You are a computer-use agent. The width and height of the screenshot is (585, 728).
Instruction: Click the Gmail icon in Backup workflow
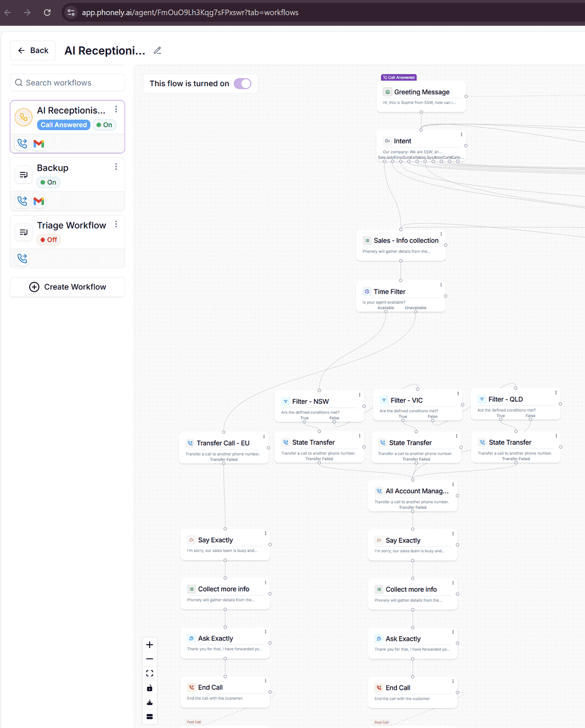pos(39,201)
